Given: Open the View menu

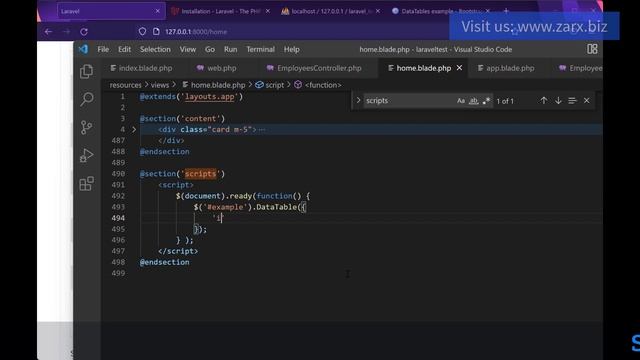Looking at the screenshot, I should tap(188, 49).
